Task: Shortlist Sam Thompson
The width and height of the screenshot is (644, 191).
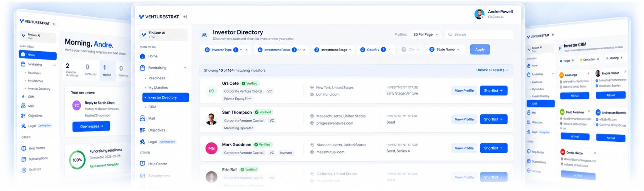Action: tap(493, 119)
